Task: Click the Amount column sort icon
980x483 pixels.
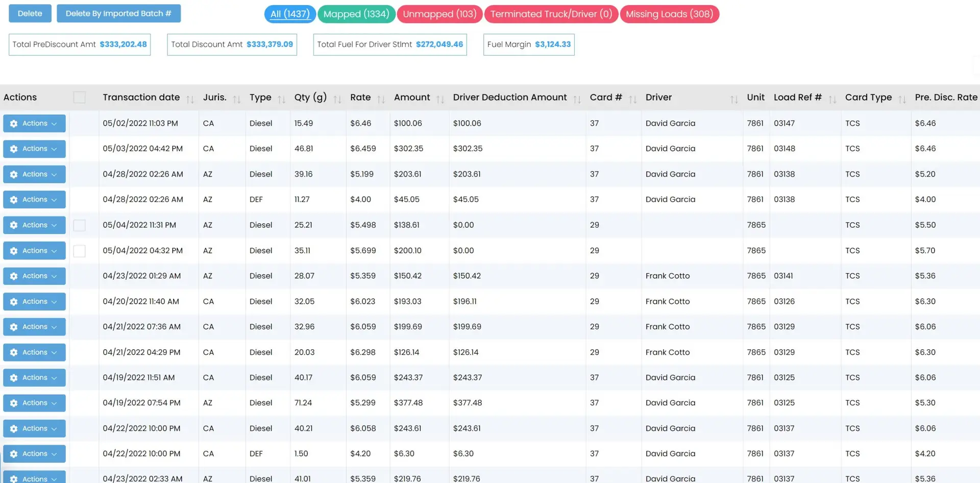Action: tap(440, 99)
